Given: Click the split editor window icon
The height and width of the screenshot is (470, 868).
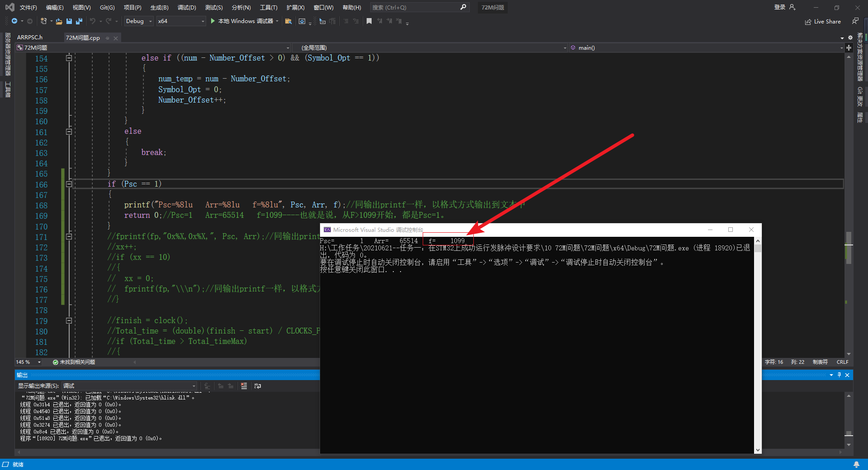Looking at the screenshot, I should [x=849, y=47].
